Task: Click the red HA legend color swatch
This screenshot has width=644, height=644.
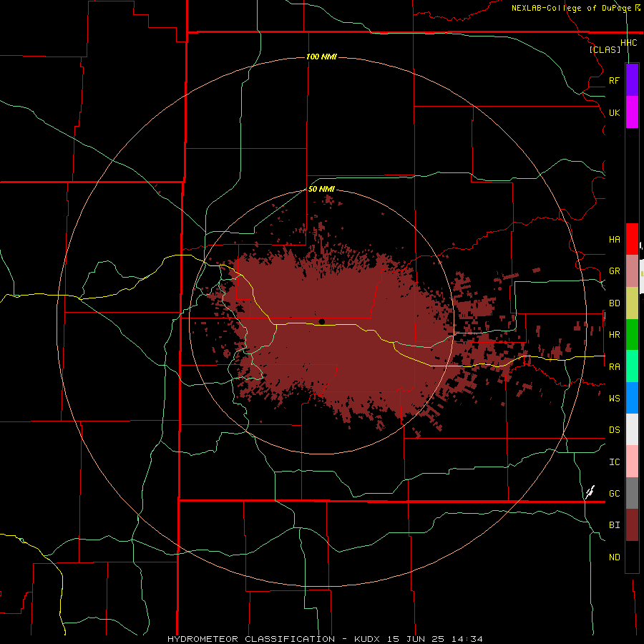Action: [632, 239]
